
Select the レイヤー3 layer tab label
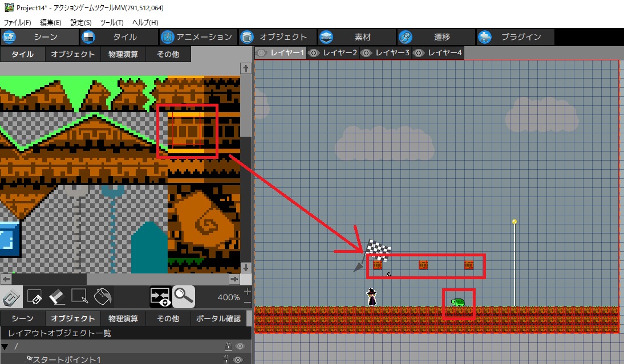click(392, 53)
